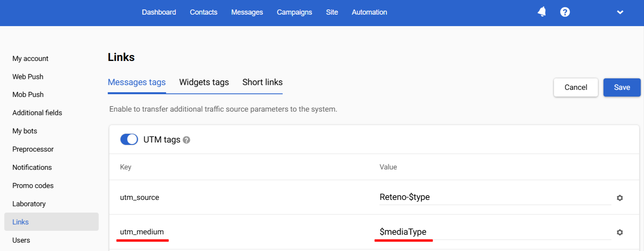Click the $mediaType value field
644x251 pixels.
click(x=494, y=232)
